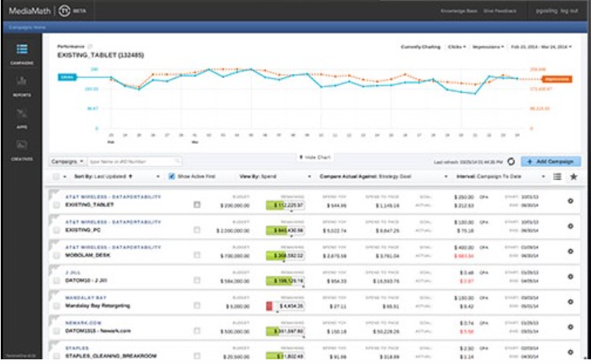Click the chart icon on the EXISTING_TABLET row
591x364 pixels.
pos(197,205)
